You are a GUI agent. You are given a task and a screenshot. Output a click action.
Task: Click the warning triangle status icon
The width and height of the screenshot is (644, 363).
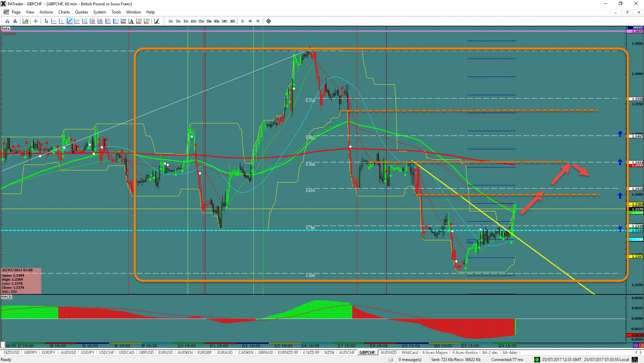[x=635, y=360]
